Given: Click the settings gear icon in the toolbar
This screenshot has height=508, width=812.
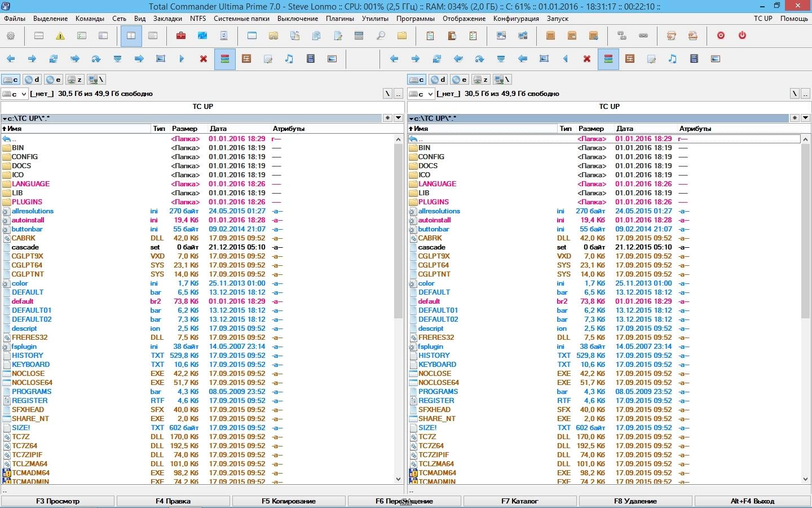Looking at the screenshot, I should point(11,36).
